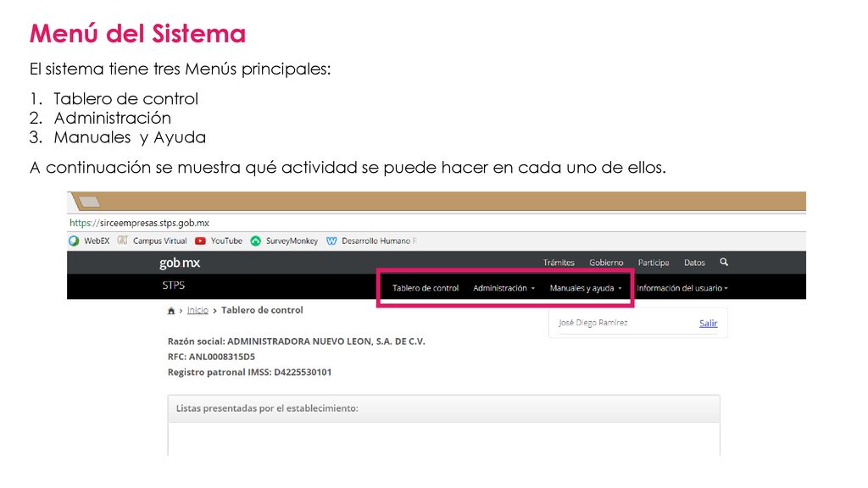This screenshot has width=868, height=488.
Task: Click the user name José Diego Ramírez
Action: click(x=593, y=323)
